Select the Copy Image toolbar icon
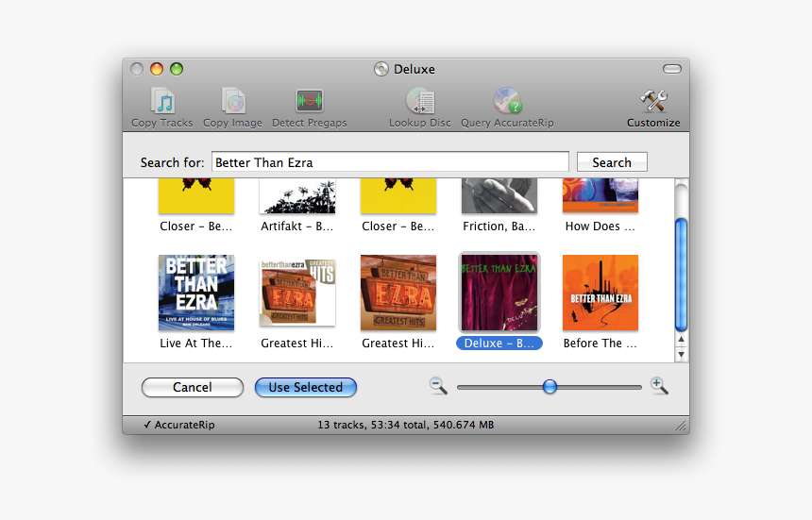Image resolution: width=812 pixels, height=520 pixels. pyautogui.click(x=233, y=100)
